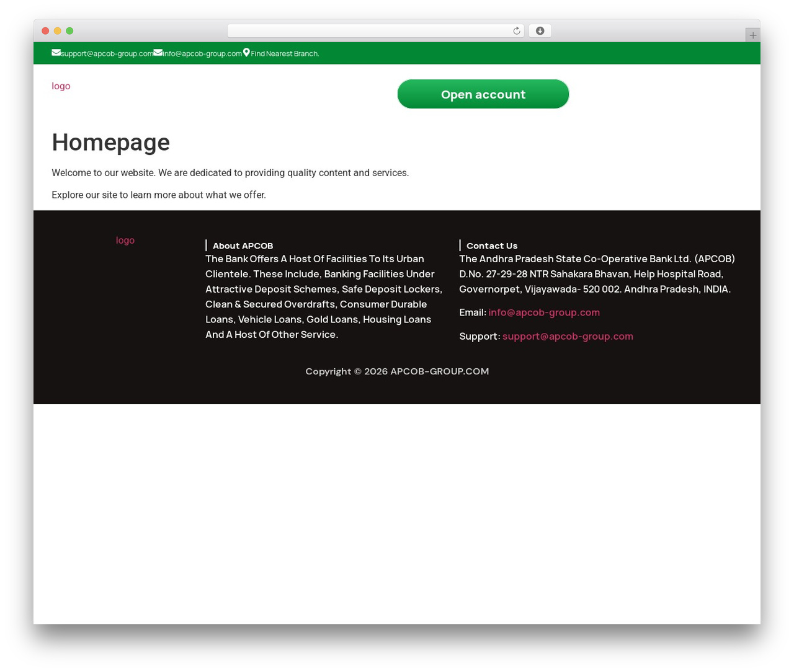The width and height of the screenshot is (794, 672).
Task: Click the Andhra Pradesh bank address text
Action: 597,274
